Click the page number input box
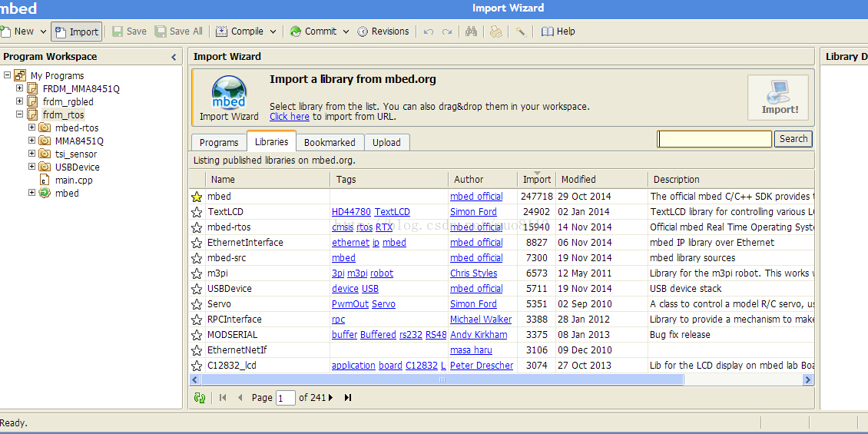 coord(286,398)
